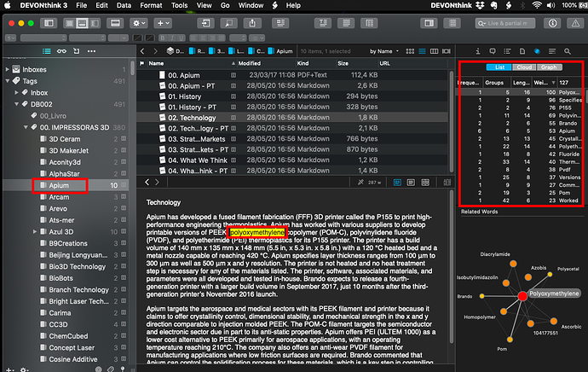Open the font family popup in the format bar
The image size is (588, 372).
pos(43,38)
